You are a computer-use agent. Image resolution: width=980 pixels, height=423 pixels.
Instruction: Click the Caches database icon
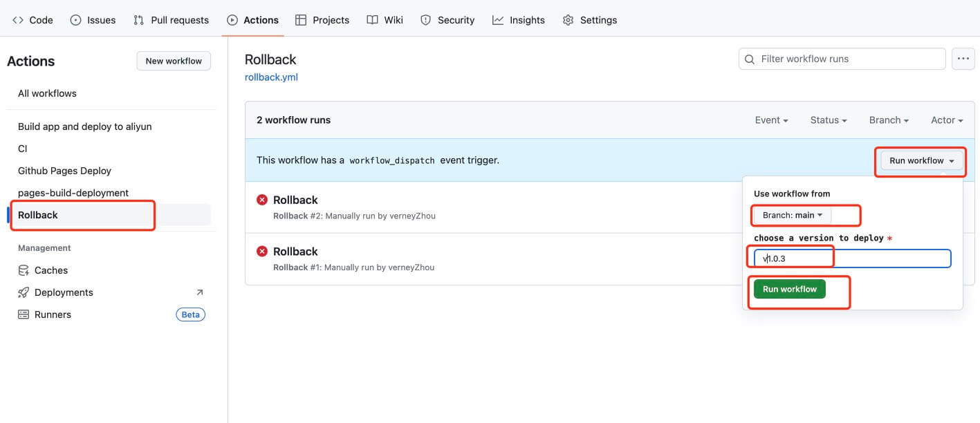(x=23, y=270)
